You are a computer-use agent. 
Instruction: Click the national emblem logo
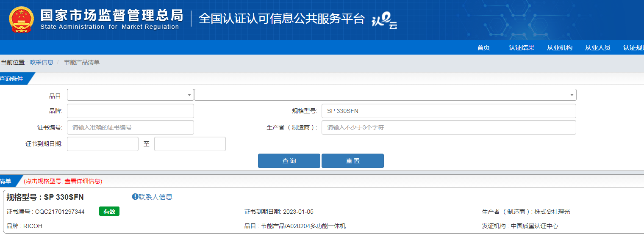pyautogui.click(x=21, y=20)
